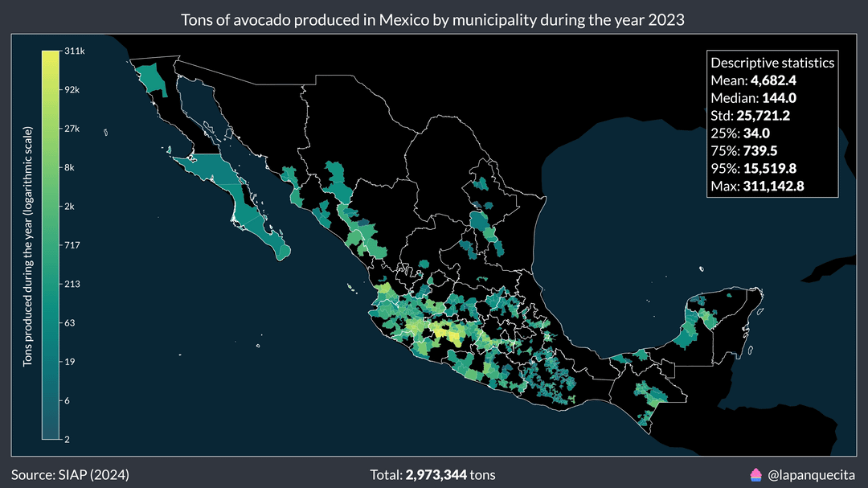Click the 63 colorbar tick label
Screen dimensions: 868x488
[69, 323]
